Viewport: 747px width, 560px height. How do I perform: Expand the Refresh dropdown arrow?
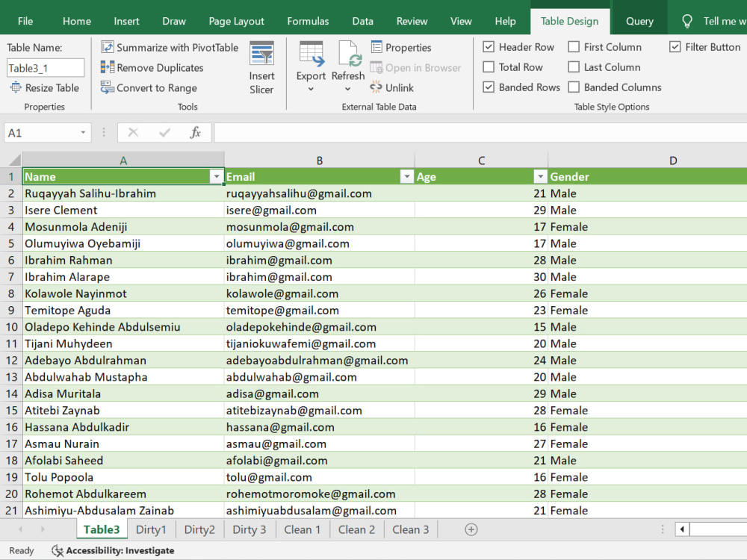click(x=348, y=89)
